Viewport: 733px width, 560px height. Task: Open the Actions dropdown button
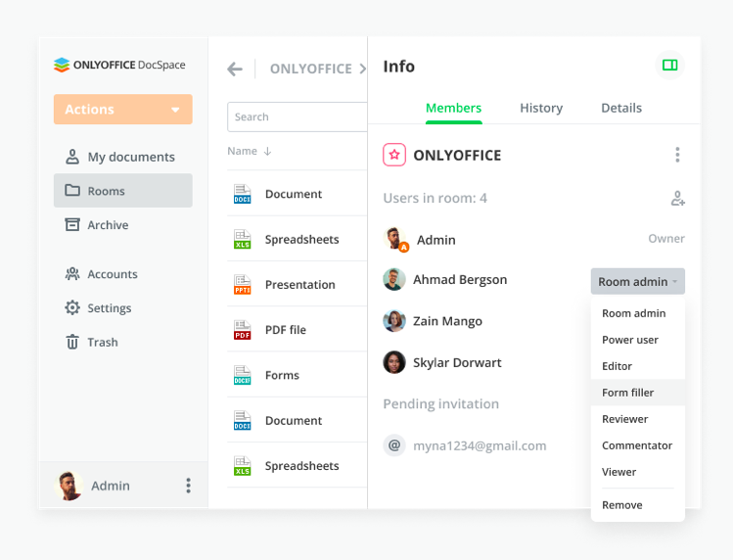(123, 109)
